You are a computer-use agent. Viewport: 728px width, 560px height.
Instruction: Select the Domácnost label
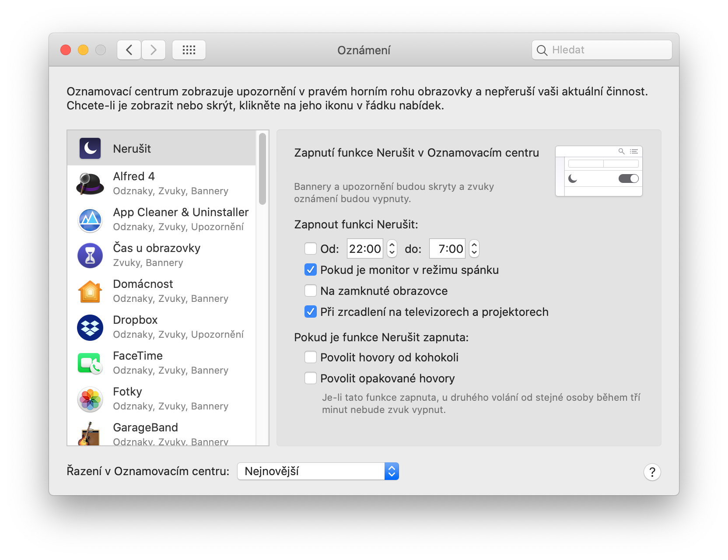click(x=143, y=284)
